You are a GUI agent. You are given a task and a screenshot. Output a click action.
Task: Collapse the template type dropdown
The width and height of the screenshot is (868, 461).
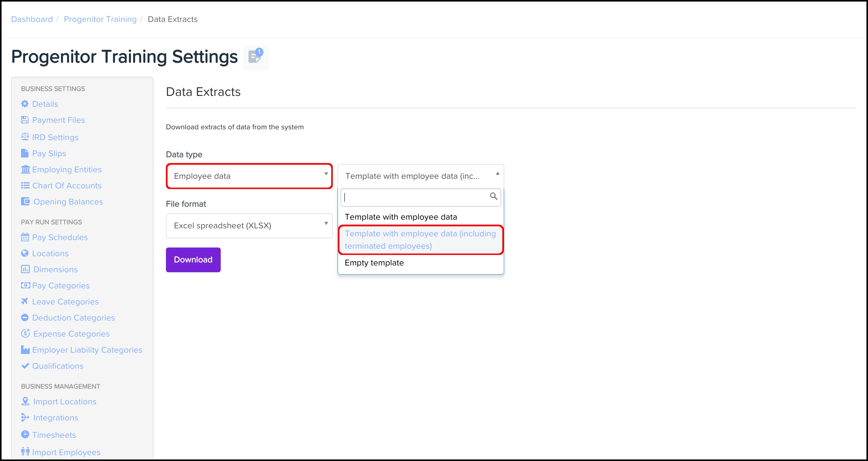coord(420,176)
